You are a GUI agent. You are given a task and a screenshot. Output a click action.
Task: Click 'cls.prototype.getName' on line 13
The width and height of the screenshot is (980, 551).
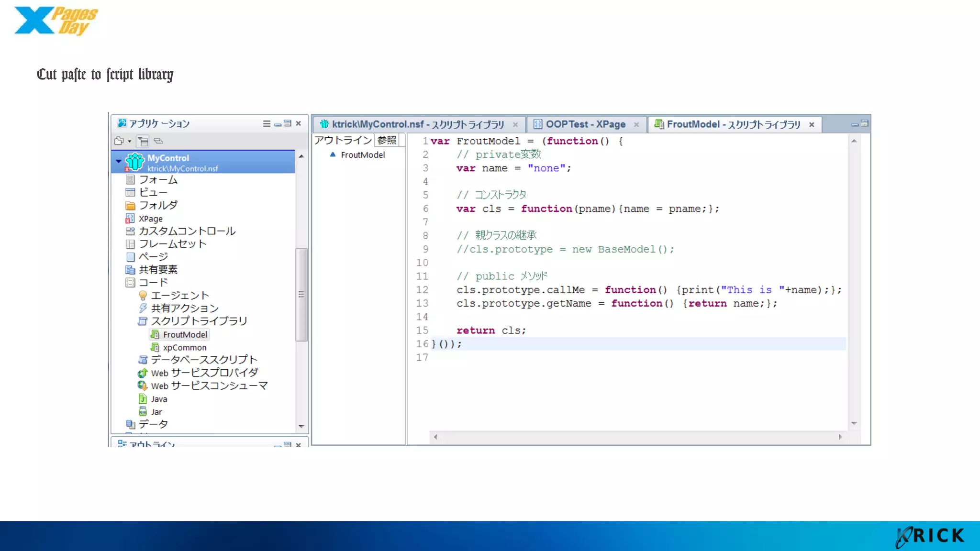pos(523,303)
